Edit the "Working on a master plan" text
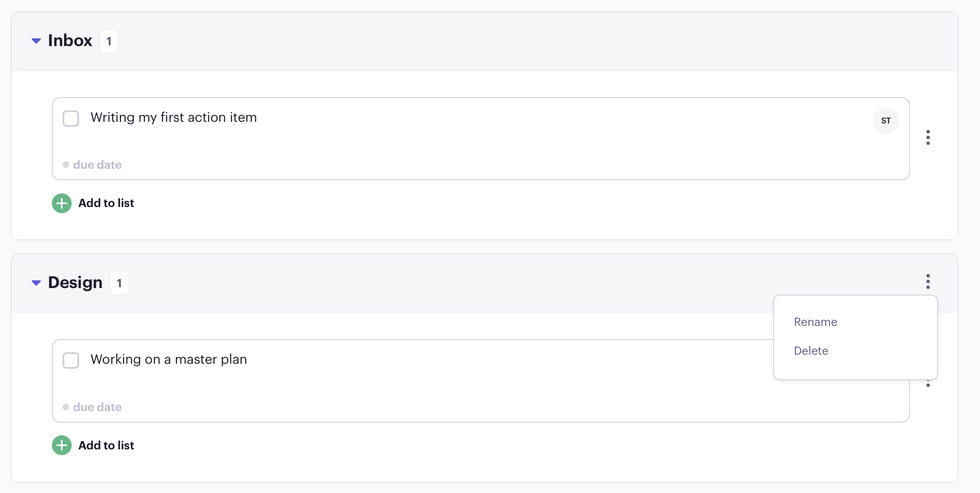Viewport: 980px width, 493px height. click(x=169, y=360)
